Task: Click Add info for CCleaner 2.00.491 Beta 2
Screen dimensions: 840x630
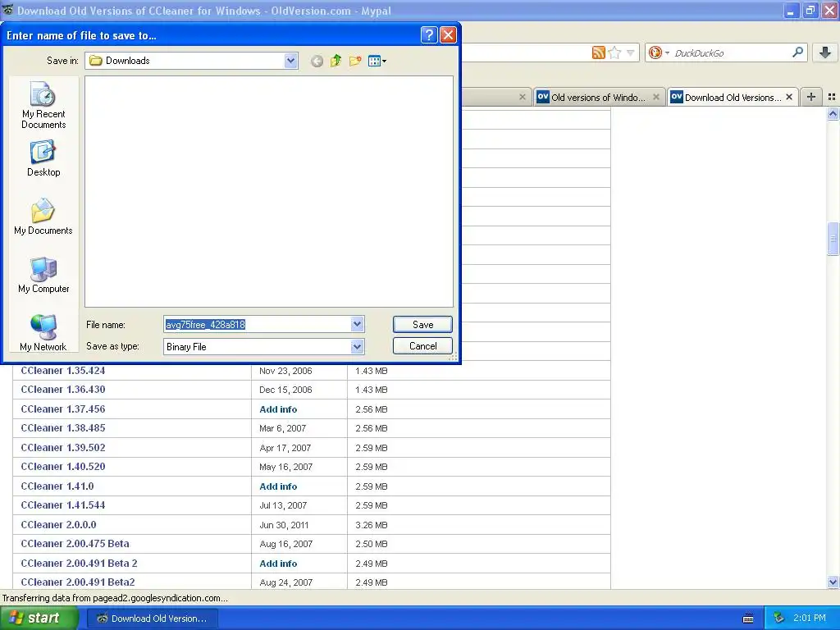Action: pyautogui.click(x=278, y=564)
